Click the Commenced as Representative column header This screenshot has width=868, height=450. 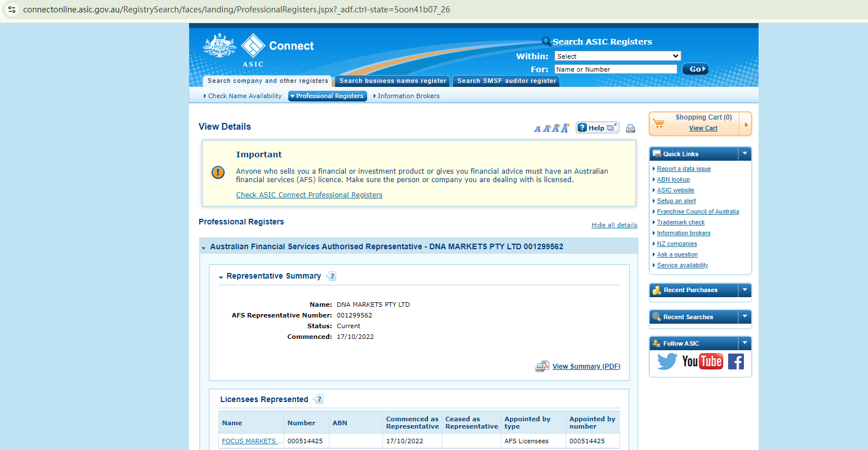click(x=412, y=423)
